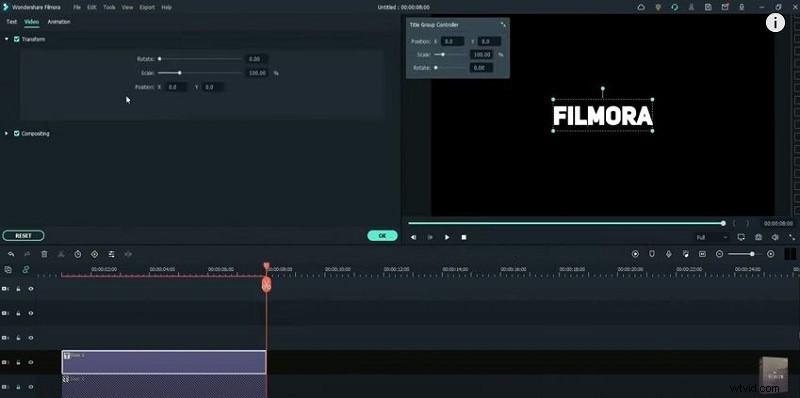Open the File menu
Viewport: 800px width, 398px height.
(x=77, y=8)
